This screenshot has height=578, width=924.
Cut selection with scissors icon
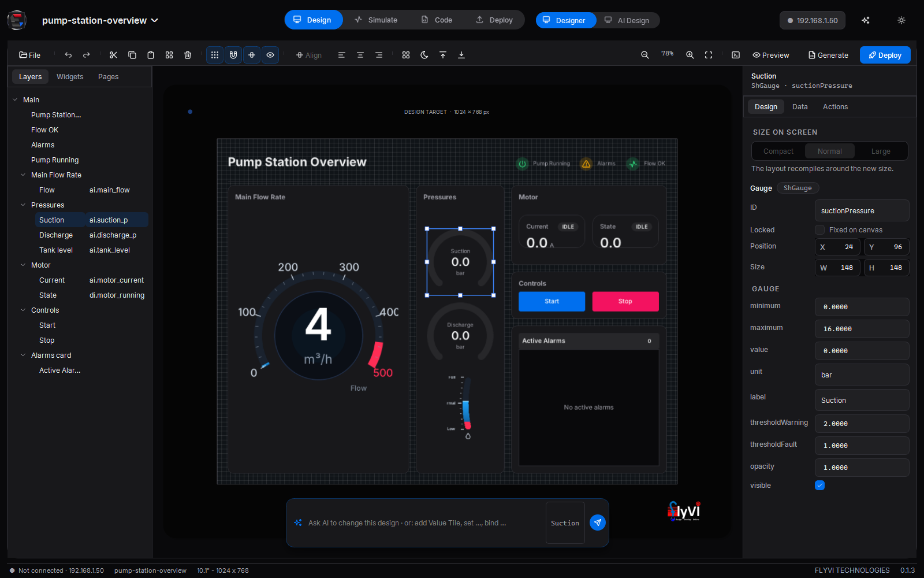[x=113, y=55]
